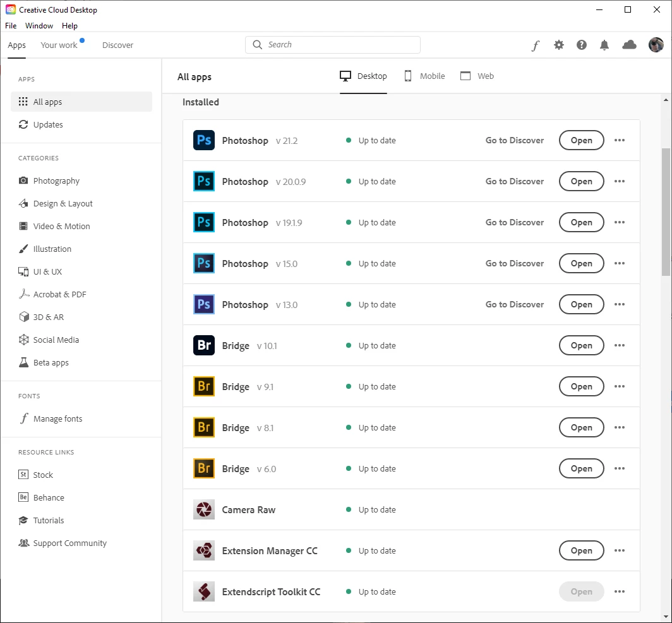Open Bridge v 6.0
Screen dimensions: 672x623
point(581,468)
